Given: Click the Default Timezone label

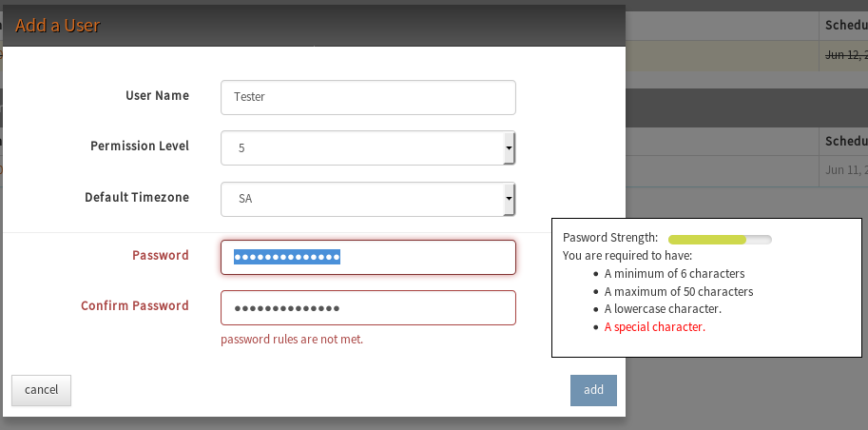Looking at the screenshot, I should (x=137, y=197).
